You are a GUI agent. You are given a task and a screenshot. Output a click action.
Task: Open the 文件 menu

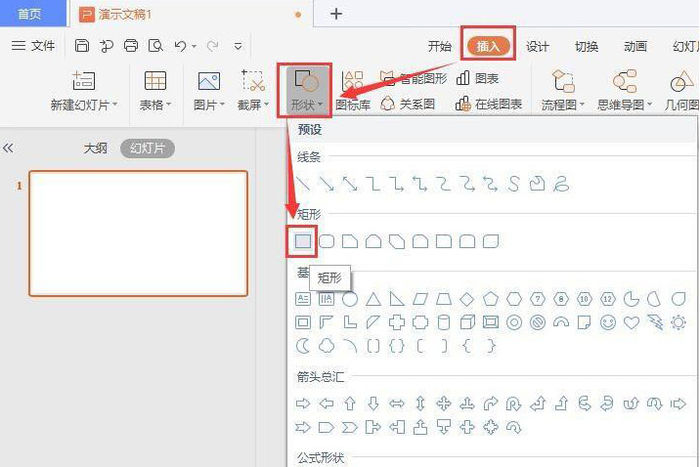point(33,46)
